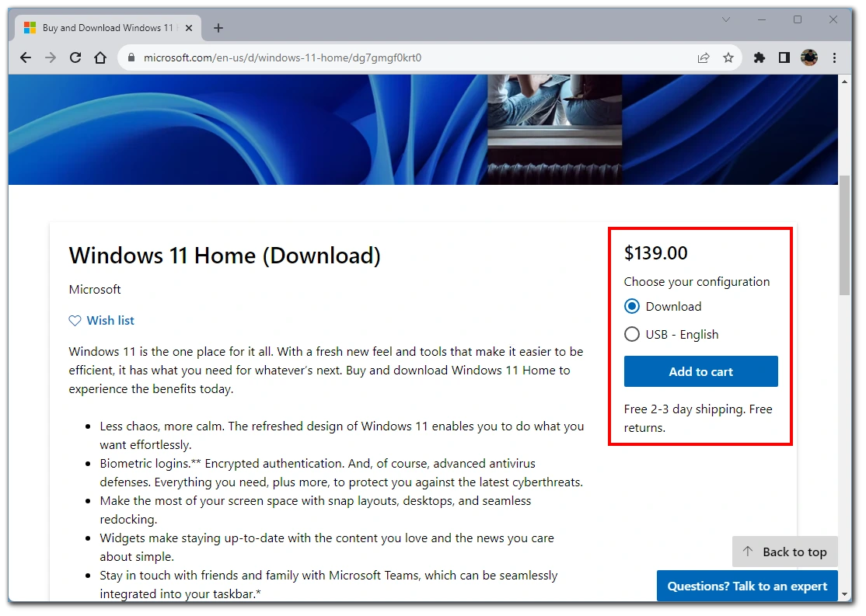
Task: Minimize the Chrome window
Action: pos(762,20)
